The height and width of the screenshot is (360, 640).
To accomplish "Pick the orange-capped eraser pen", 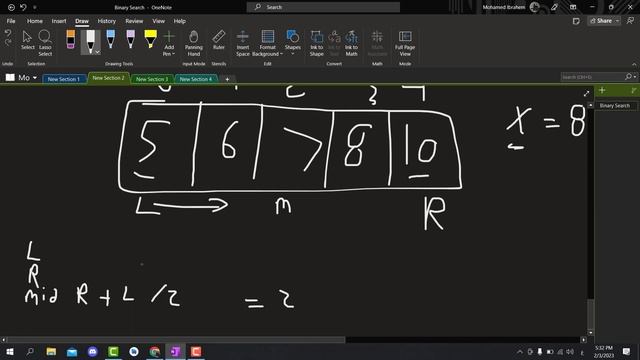I will click(71, 40).
